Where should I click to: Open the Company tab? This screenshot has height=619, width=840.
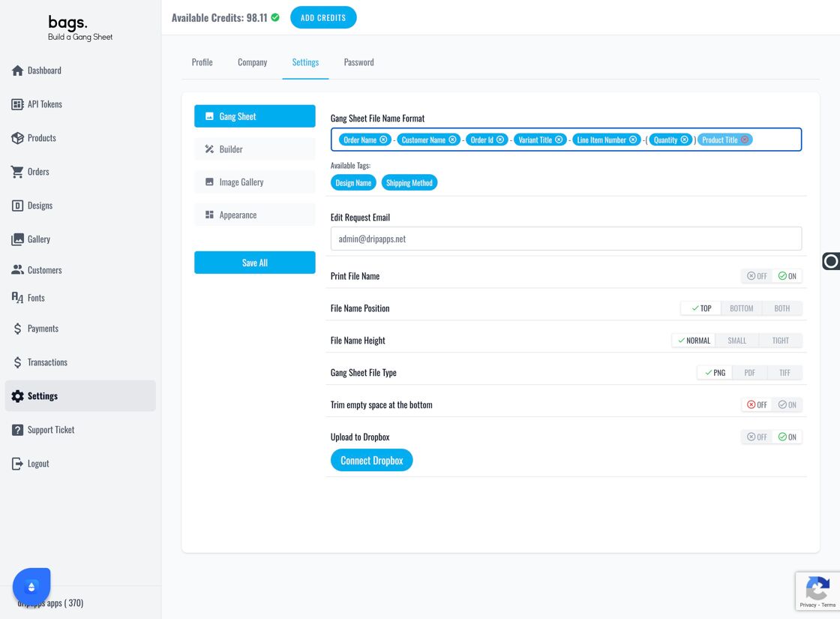pyautogui.click(x=252, y=62)
